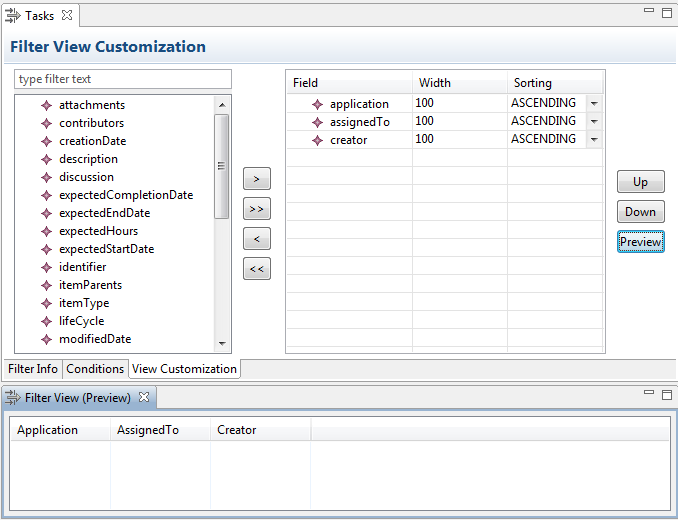678x520 pixels.
Task: Click the attachments field diamond icon
Action: click(x=45, y=105)
